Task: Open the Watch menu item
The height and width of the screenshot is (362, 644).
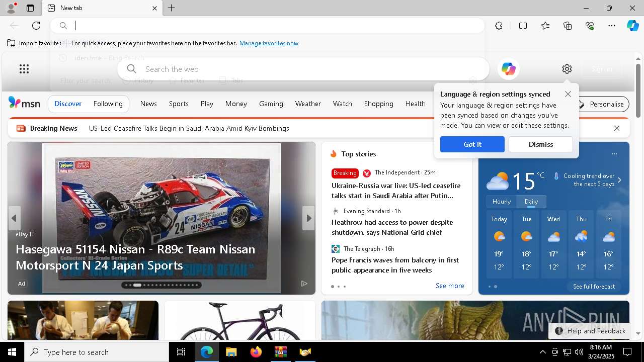Action: point(342,104)
